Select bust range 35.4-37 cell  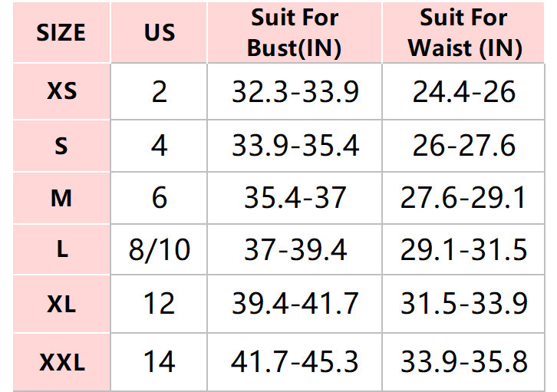[295, 198]
